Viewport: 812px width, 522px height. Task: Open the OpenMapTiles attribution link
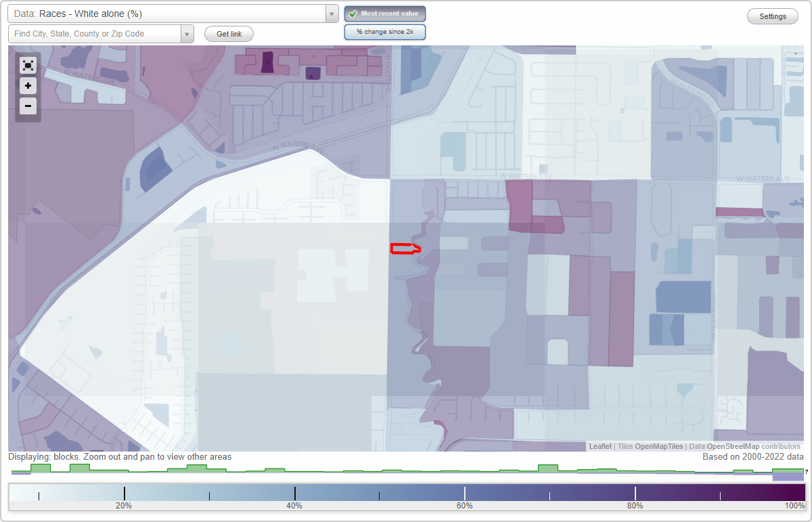click(x=659, y=446)
